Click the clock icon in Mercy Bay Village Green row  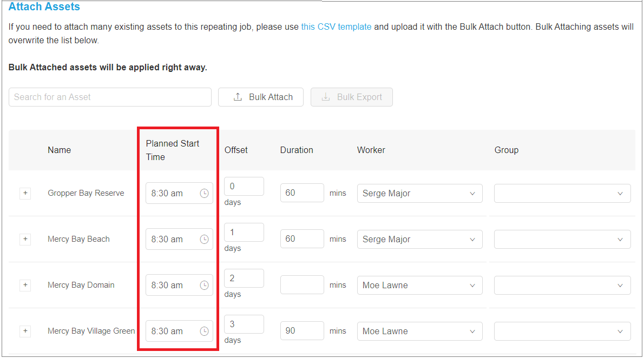click(x=204, y=332)
